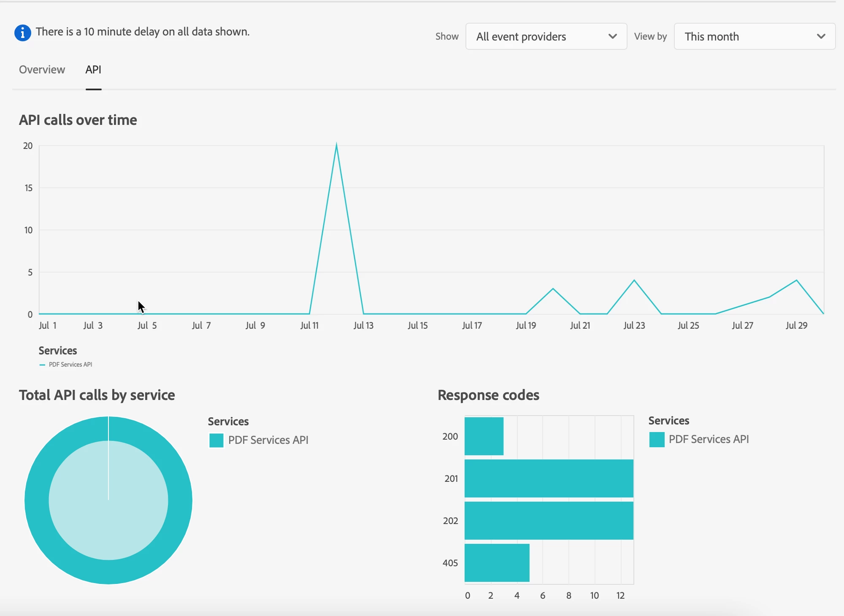Click the 201 response code bar
This screenshot has width=844, height=616.
(x=549, y=478)
